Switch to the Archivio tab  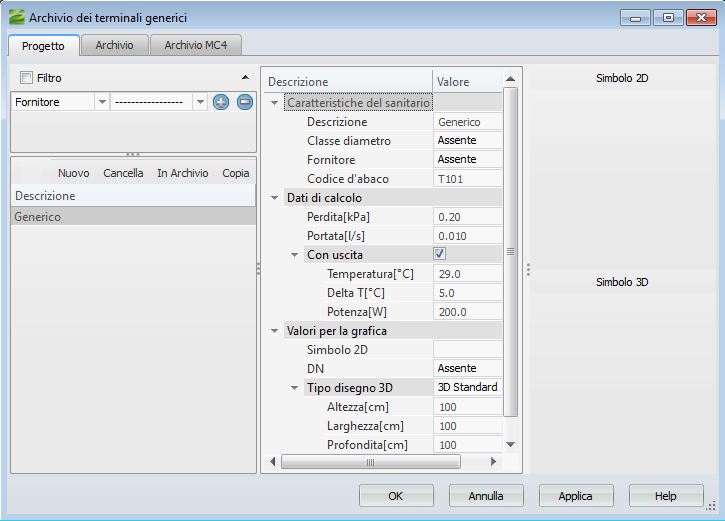pyautogui.click(x=115, y=45)
